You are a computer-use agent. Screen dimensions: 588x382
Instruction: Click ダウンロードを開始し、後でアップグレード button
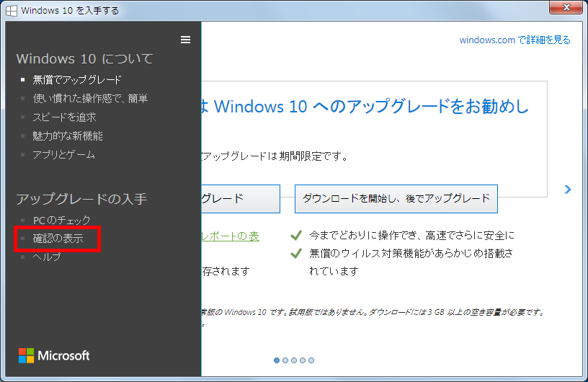396,198
